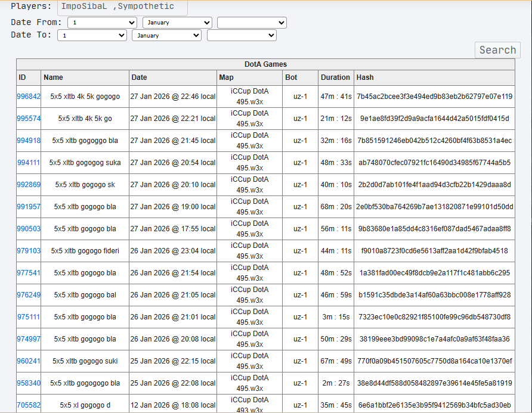This screenshot has width=532, height=413.
Task: Open the Date To day dropdown
Action: click(92, 35)
